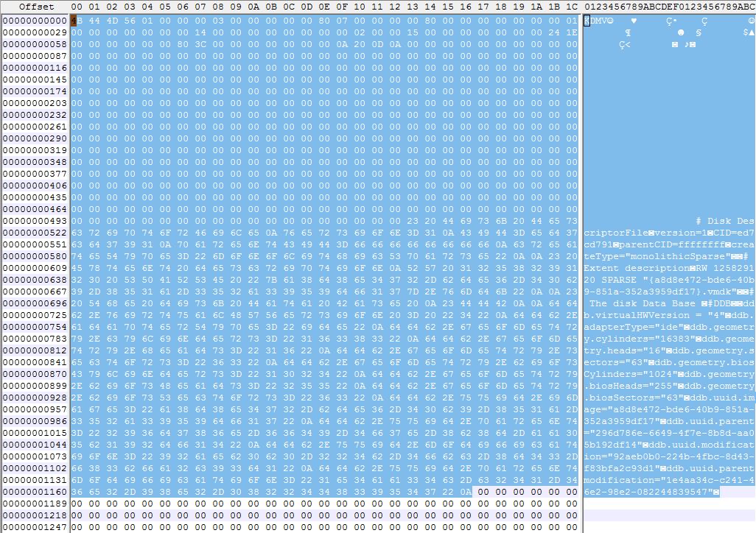Select offset row 00000000870

tap(35, 374)
